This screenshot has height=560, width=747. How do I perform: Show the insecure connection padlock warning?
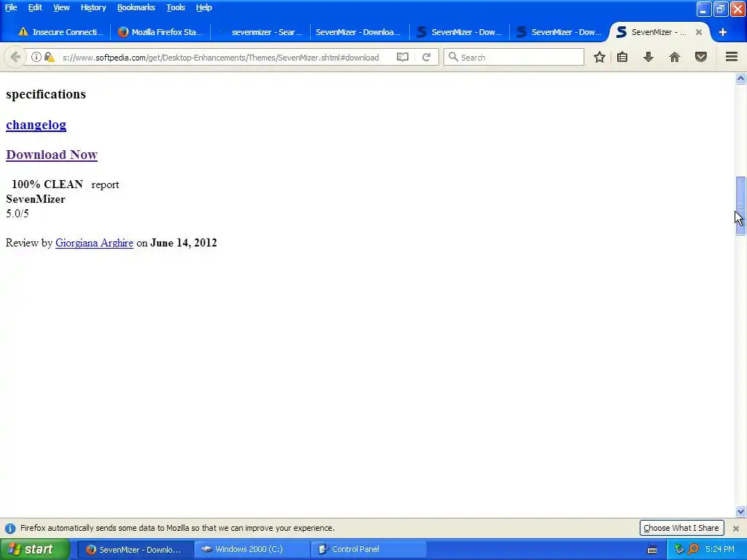[50, 57]
